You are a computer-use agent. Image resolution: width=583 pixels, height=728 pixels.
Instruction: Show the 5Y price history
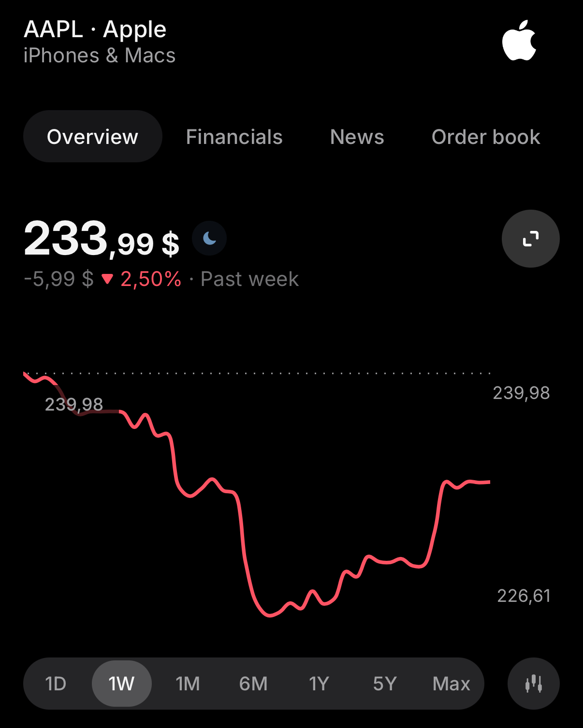(x=385, y=684)
